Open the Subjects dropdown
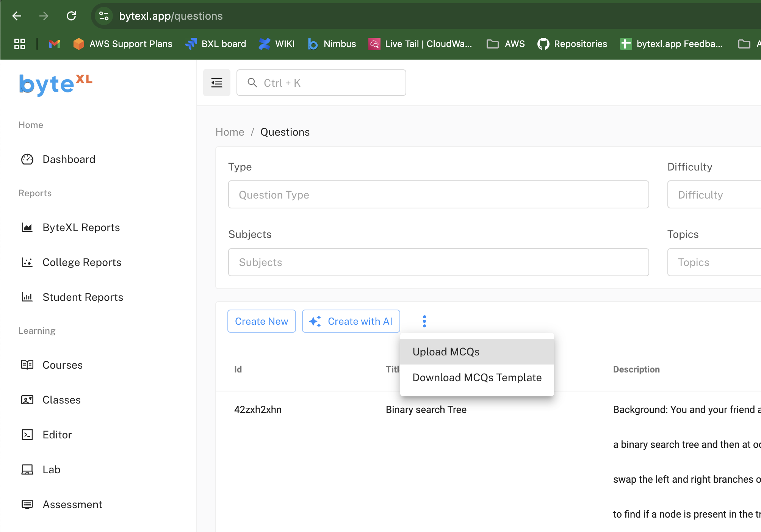 [x=438, y=262]
